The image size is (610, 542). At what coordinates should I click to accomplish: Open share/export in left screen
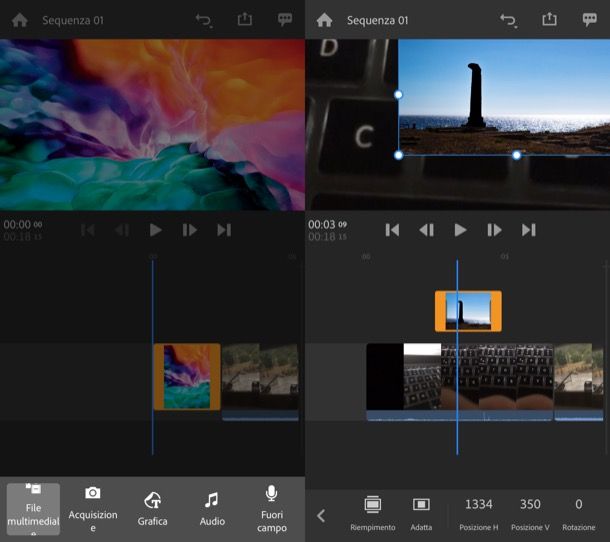(245, 19)
